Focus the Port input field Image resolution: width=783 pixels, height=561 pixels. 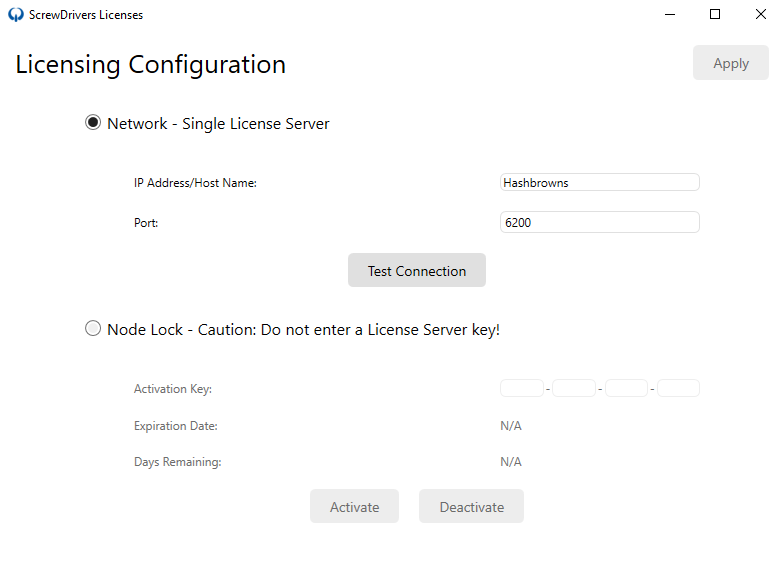click(x=600, y=222)
